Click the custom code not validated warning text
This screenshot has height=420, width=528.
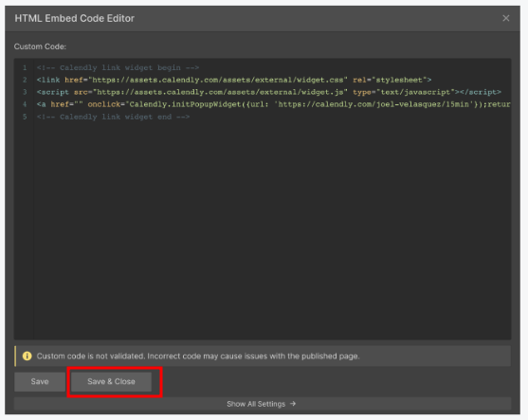pos(198,356)
